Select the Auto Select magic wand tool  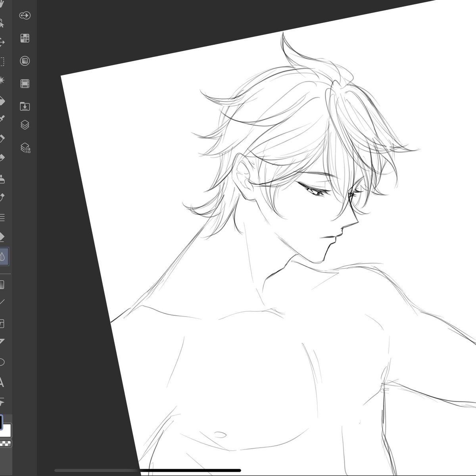coord(2,81)
